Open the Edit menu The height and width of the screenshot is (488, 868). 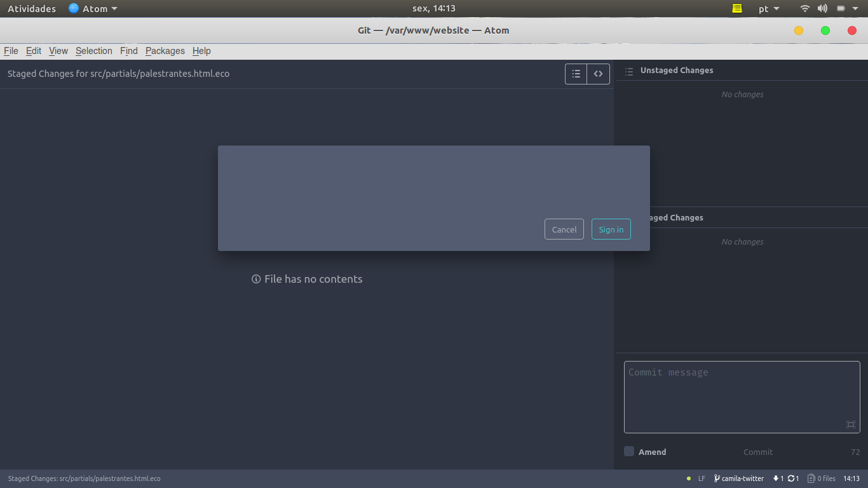(x=34, y=51)
